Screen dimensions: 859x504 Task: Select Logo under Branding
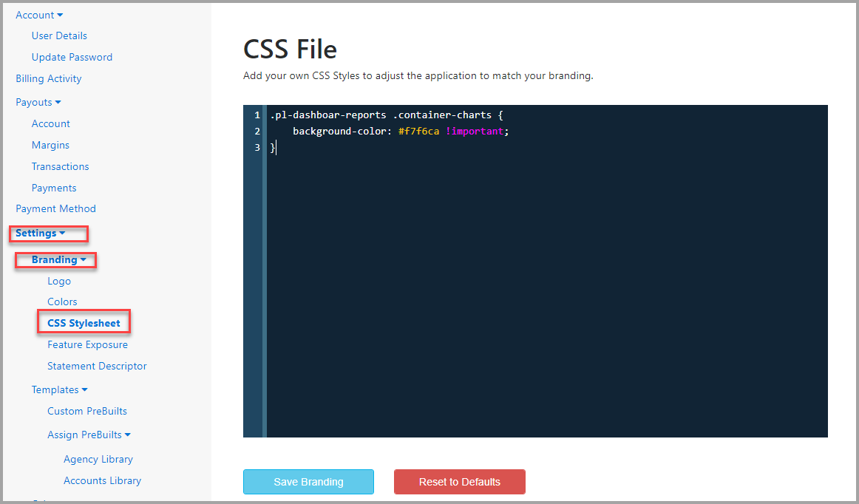click(x=59, y=281)
